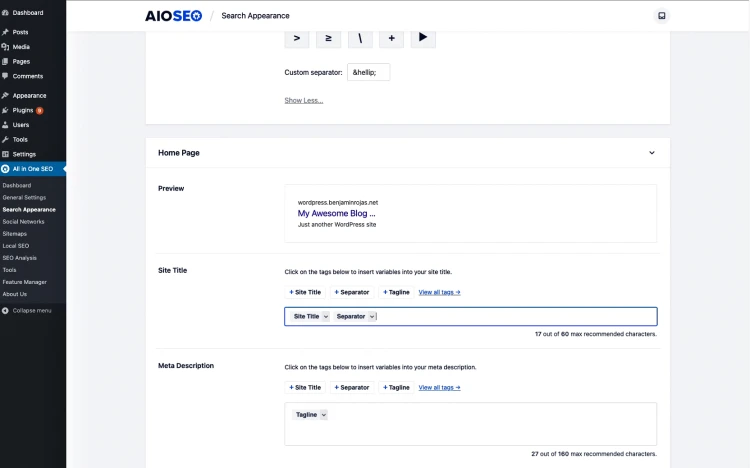Screen dimensions: 750x468
Task: Add Tagline tag to meta description
Action: point(397,388)
